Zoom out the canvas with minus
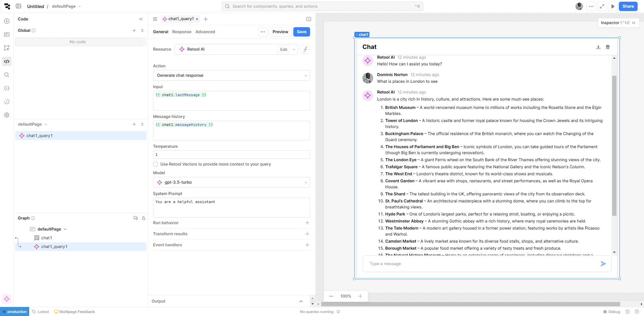The image size is (644, 316). click(331, 296)
